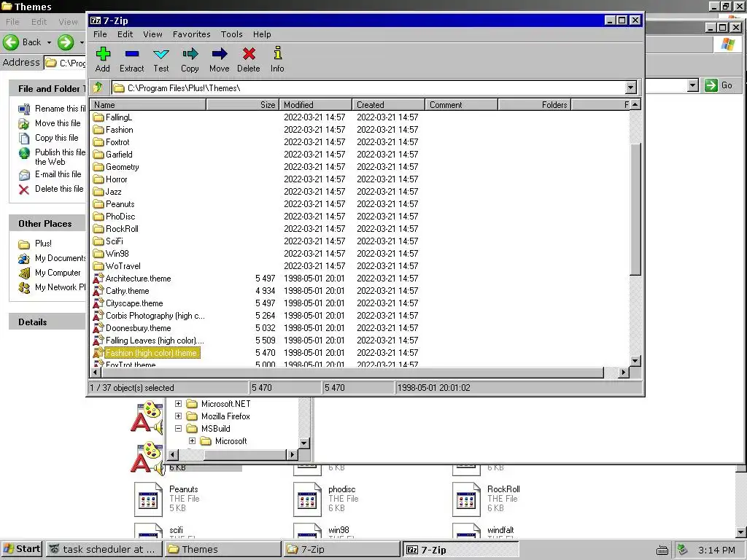Click the Back arrow in Themes window
The image size is (747, 560).
click(11, 42)
